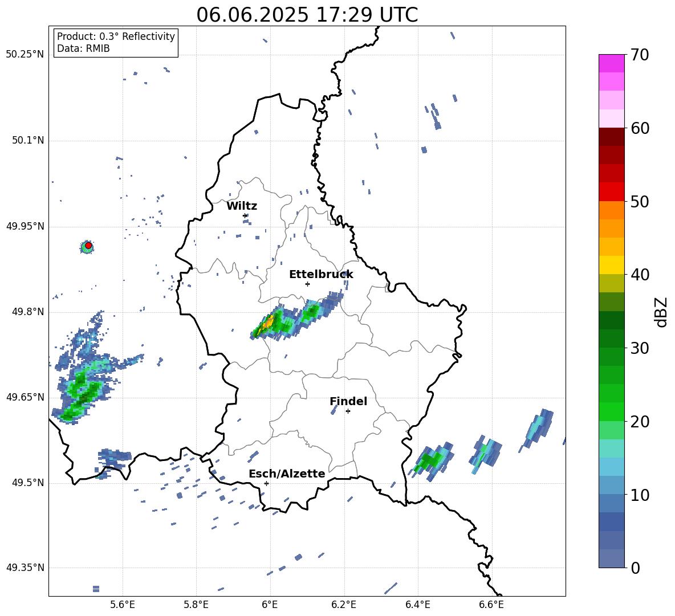This screenshot has width=675, height=616.
Task: Click the 50.1°N latitude label
Action: [x=28, y=140]
